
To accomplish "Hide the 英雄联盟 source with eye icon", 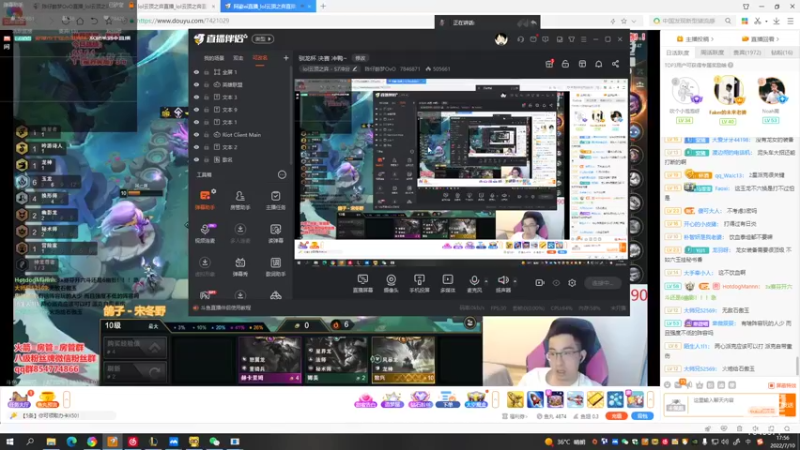I will pos(196,85).
